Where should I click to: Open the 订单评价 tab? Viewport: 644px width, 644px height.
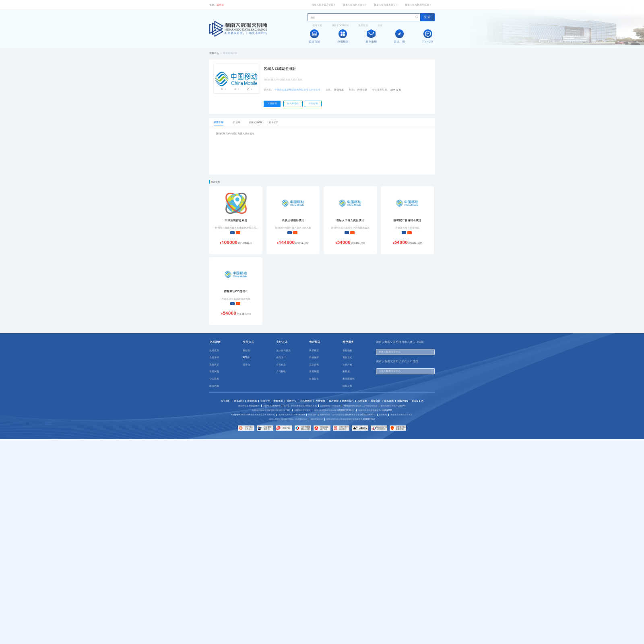[274, 122]
